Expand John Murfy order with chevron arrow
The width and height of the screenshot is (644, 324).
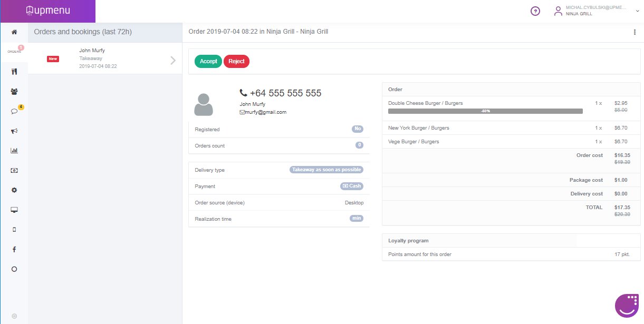pos(172,60)
